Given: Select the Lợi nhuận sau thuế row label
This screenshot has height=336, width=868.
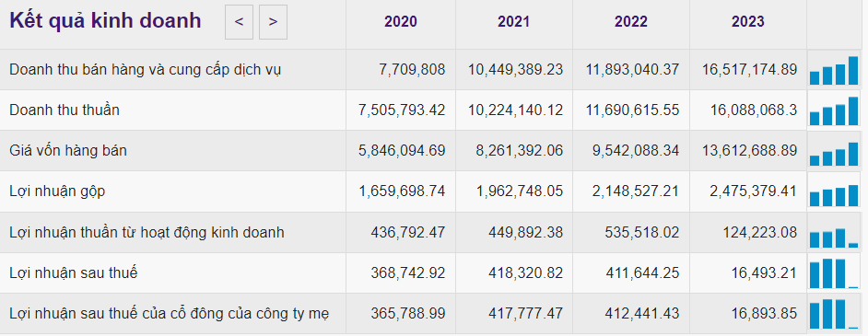Looking at the screenshot, I should [x=74, y=273].
